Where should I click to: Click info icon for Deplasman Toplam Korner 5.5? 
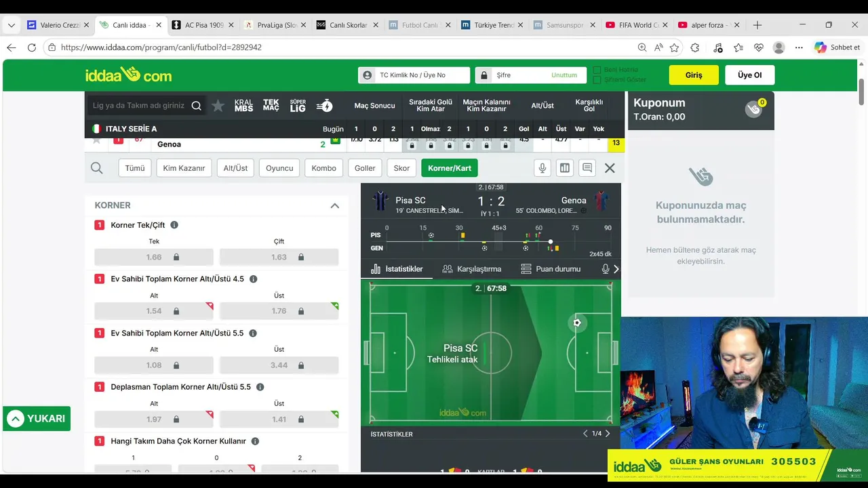click(260, 387)
